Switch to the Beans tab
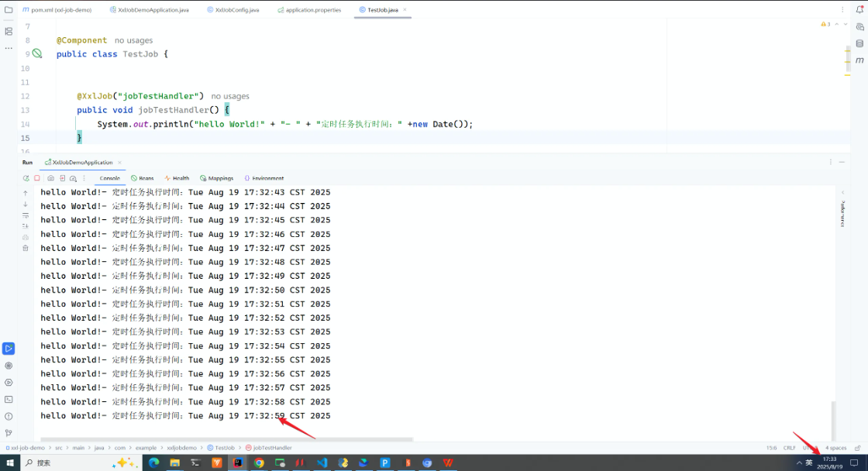The width and height of the screenshot is (868, 471). tap(143, 178)
